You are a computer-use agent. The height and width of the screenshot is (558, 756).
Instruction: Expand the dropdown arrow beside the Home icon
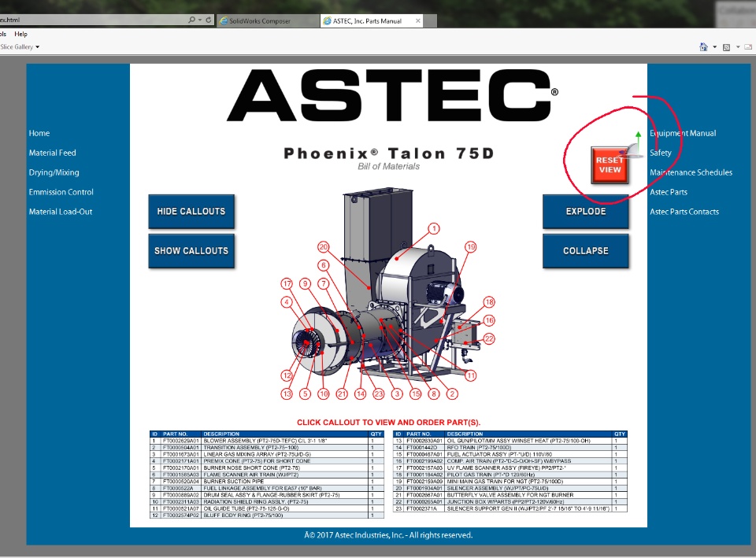coord(714,46)
